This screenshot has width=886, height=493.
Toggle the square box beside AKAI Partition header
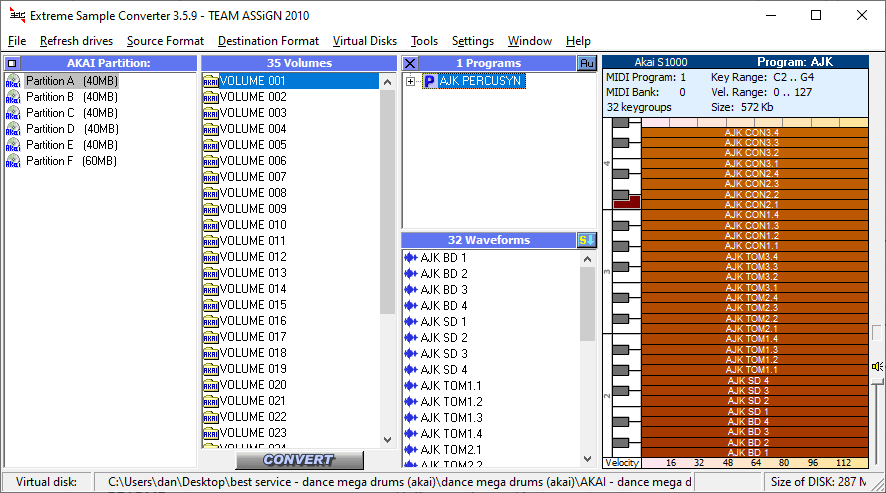click(12, 63)
